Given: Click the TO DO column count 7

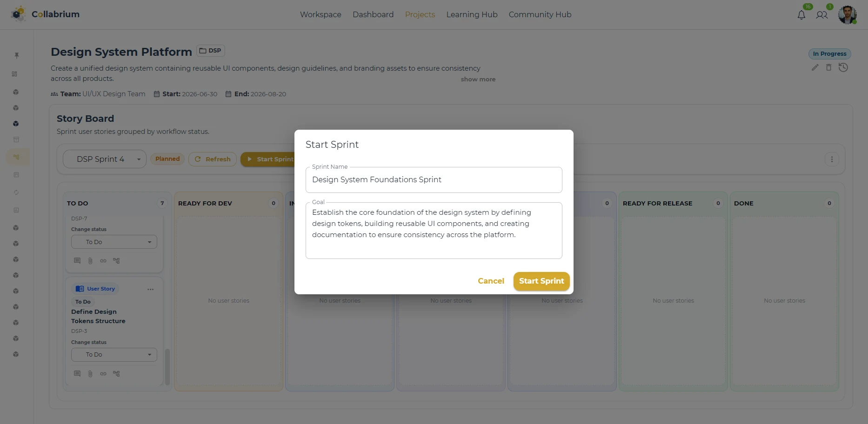Looking at the screenshot, I should pyautogui.click(x=162, y=203).
